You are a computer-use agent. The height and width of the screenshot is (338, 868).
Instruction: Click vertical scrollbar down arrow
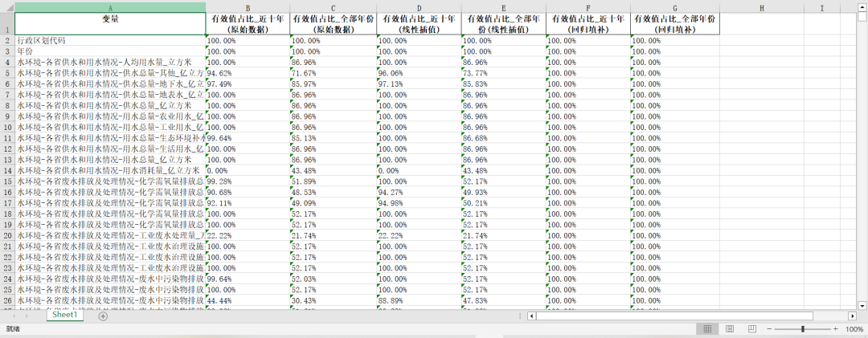pos(862,305)
